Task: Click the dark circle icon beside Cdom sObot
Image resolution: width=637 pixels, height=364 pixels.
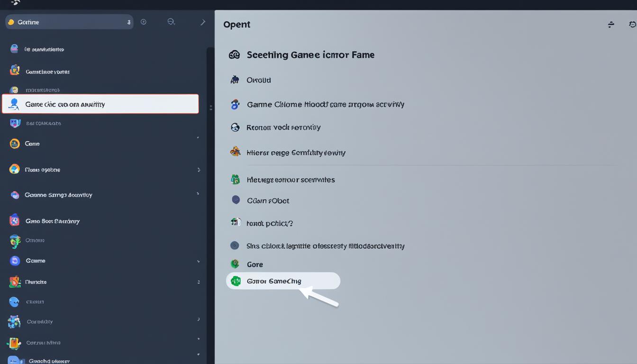Action: point(236,200)
